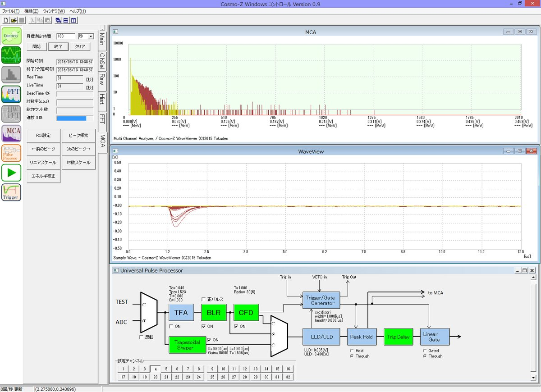Open the MCA sidebar icon
Screen dimensions: 541x392
pos(11,134)
